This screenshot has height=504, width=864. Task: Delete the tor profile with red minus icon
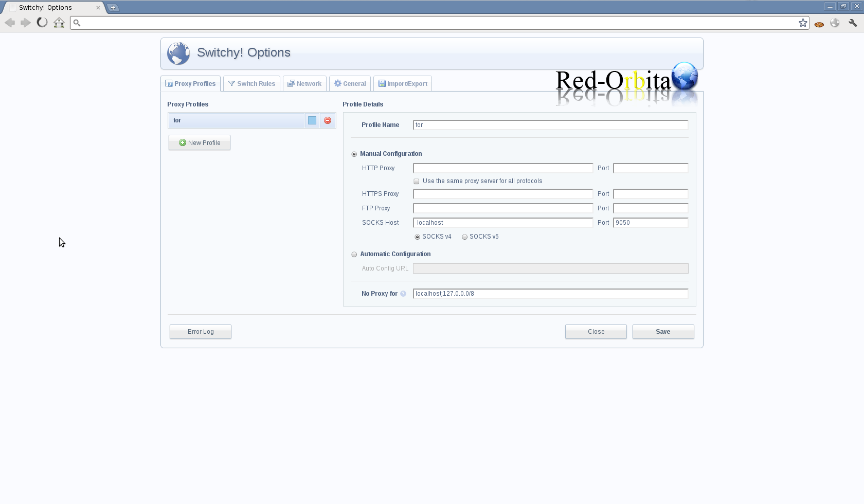(x=328, y=120)
